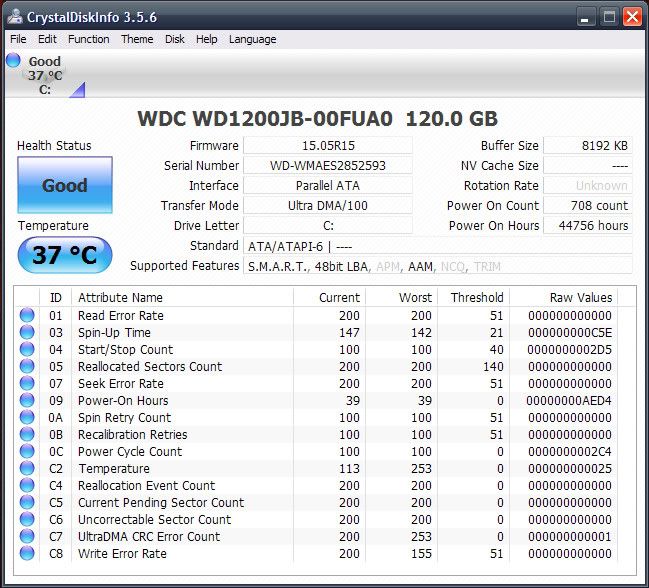The height and width of the screenshot is (588, 649).
Task: Click the Buffer Size value 8192 KB
Action: click(588, 146)
